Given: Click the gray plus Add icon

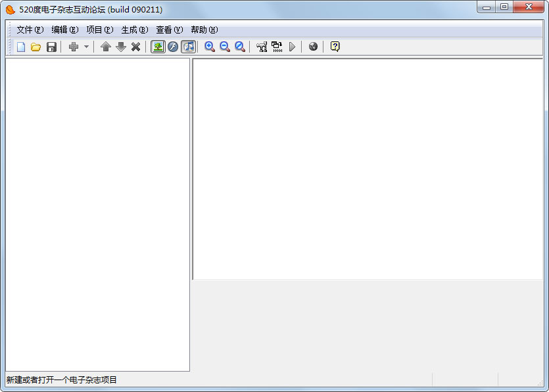Looking at the screenshot, I should (74, 47).
